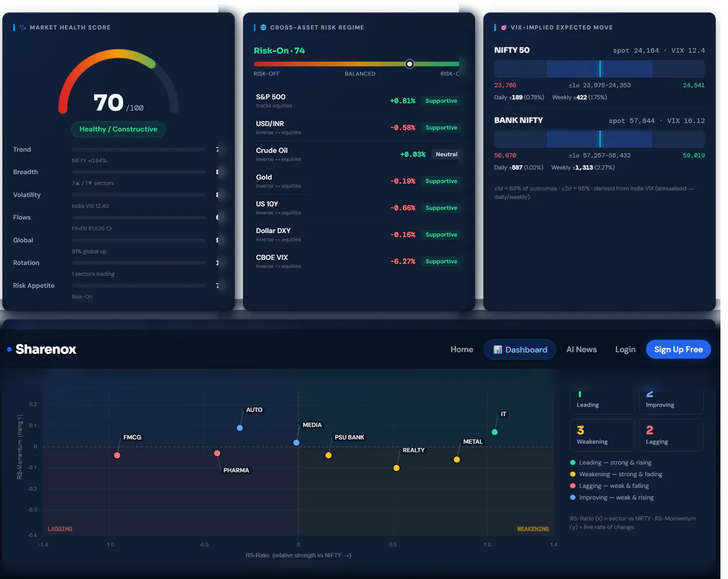The width and height of the screenshot is (728, 579).
Task: Select the S&P 500 row
Action: tap(357, 101)
